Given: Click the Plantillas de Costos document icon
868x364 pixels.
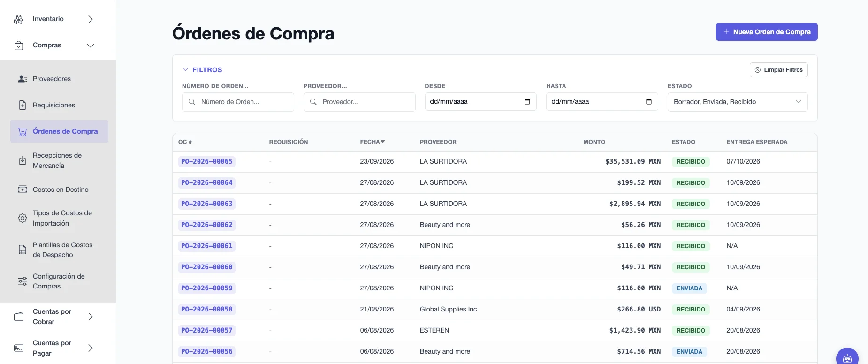Looking at the screenshot, I should point(23,250).
